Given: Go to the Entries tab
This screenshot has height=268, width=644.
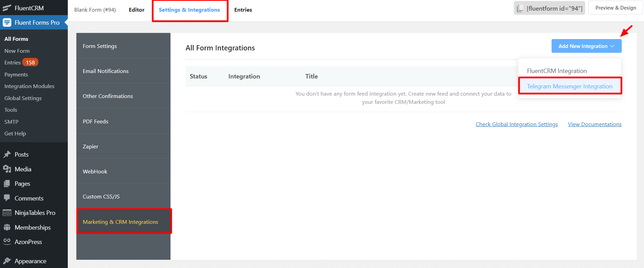Looking at the screenshot, I should (x=243, y=10).
